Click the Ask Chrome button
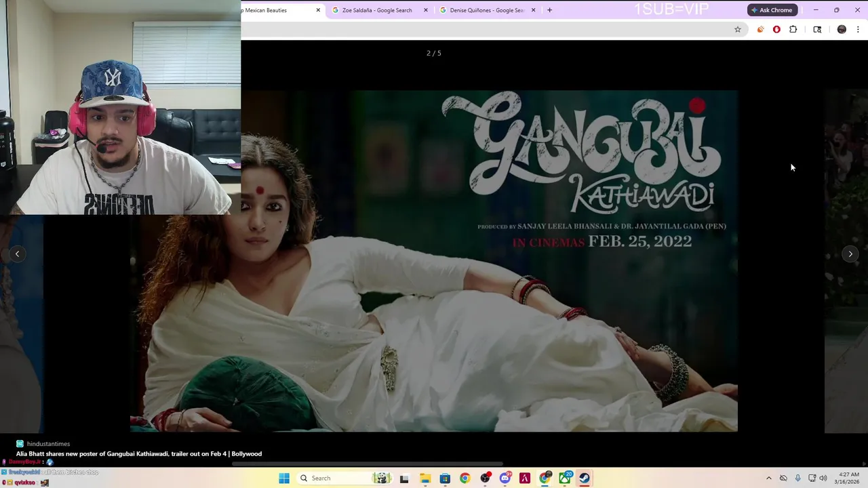Image resolution: width=868 pixels, height=488 pixels. (772, 10)
